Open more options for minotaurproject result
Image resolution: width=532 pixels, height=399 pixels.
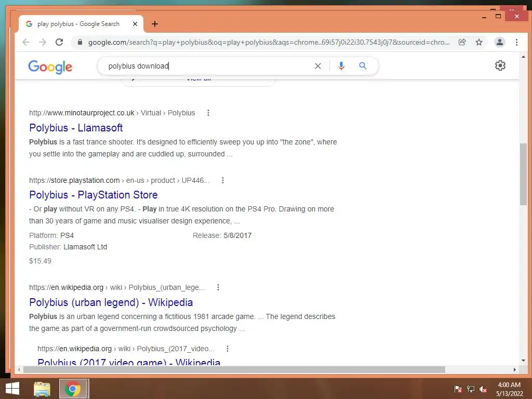208,113
